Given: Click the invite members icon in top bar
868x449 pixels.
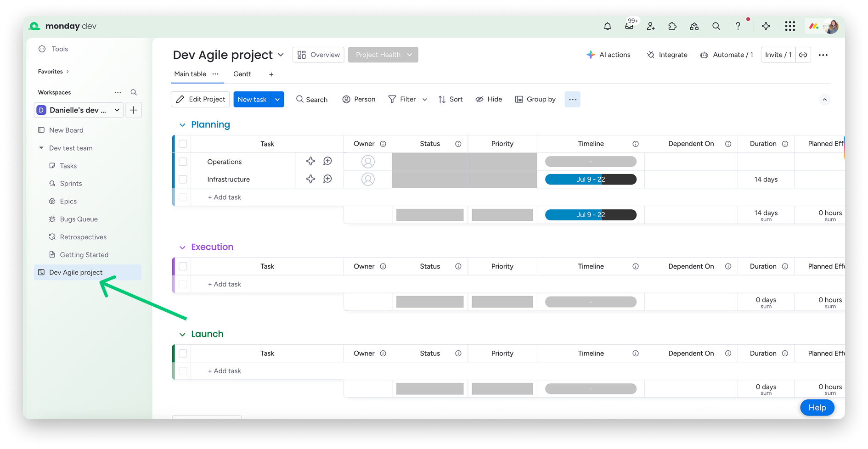Looking at the screenshot, I should tap(650, 26).
